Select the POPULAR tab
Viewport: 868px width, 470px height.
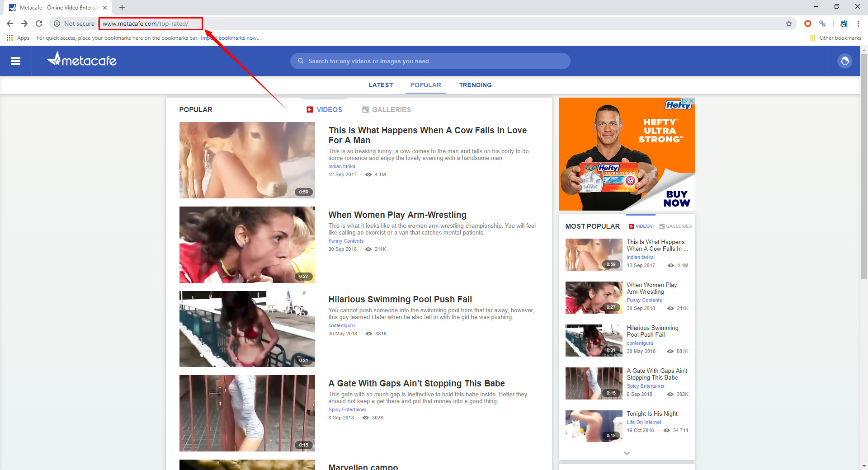coord(425,85)
